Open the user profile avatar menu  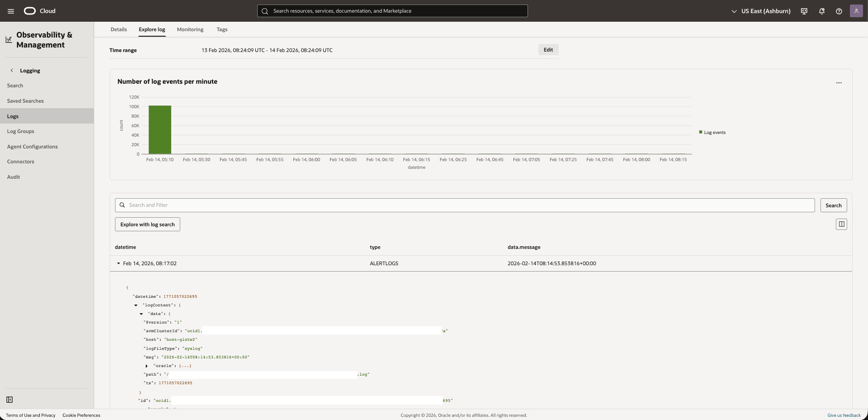click(x=856, y=11)
